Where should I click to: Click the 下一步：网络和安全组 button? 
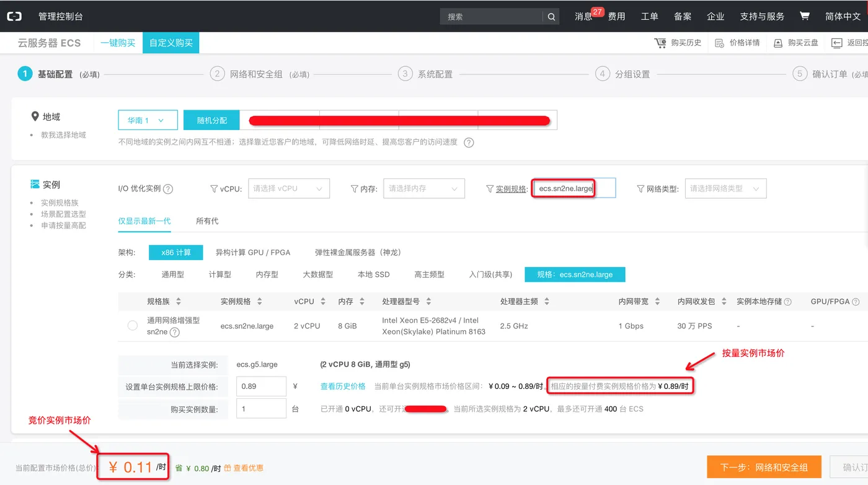(x=764, y=468)
